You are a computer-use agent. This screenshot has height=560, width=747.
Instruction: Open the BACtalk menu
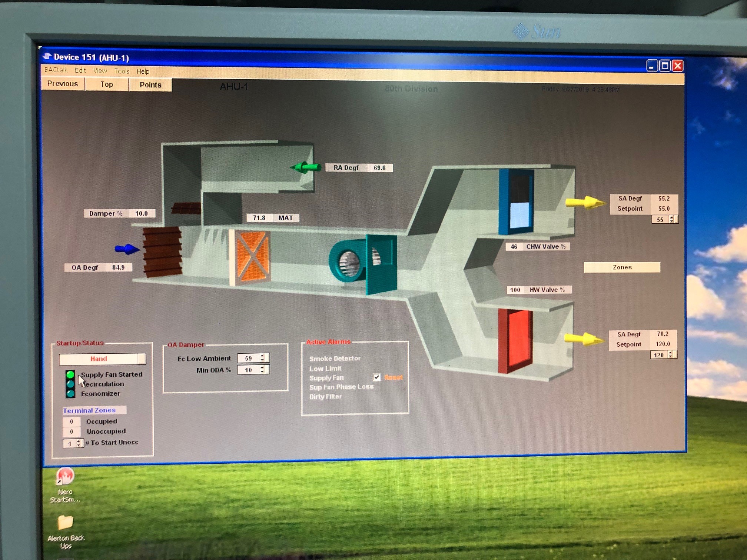click(56, 70)
